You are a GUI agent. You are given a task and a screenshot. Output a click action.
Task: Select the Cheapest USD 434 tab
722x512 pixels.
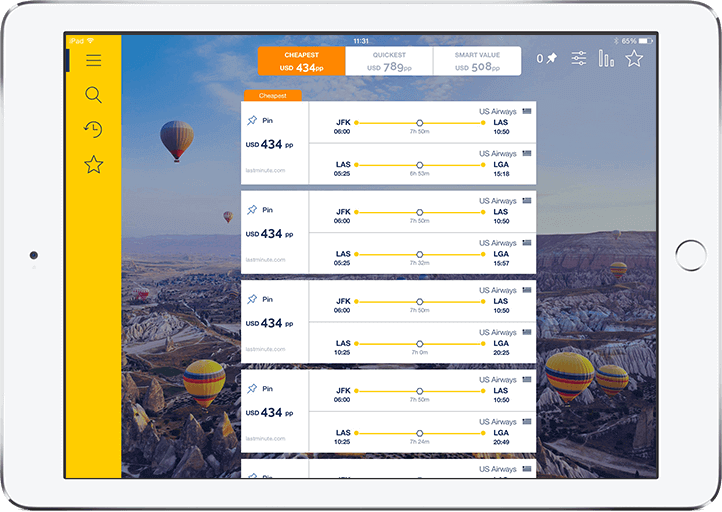tap(302, 61)
